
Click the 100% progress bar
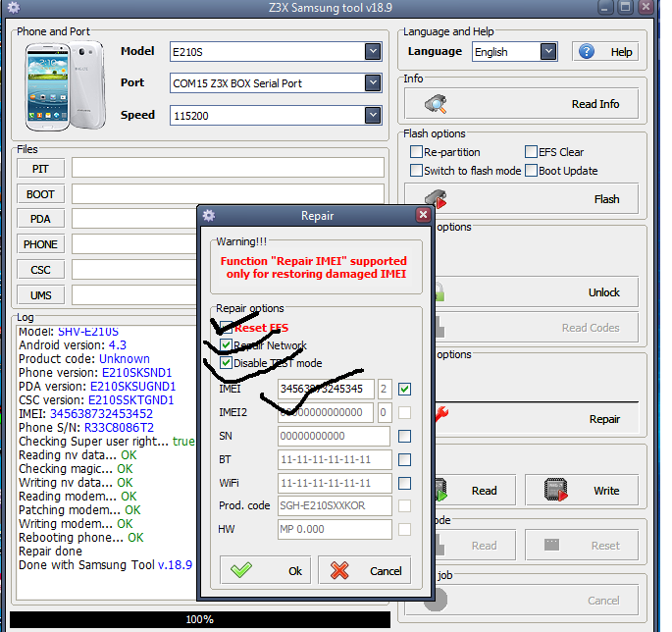(x=200, y=619)
